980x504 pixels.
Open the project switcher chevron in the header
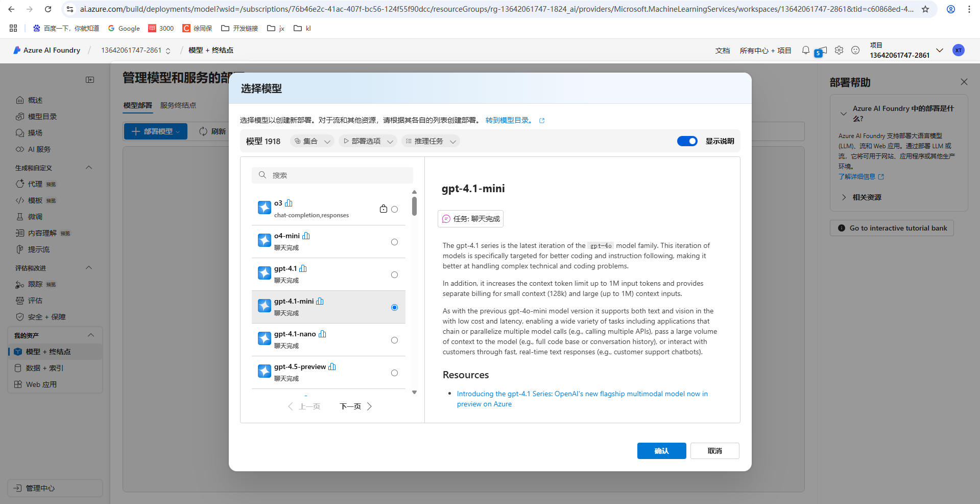tap(940, 50)
